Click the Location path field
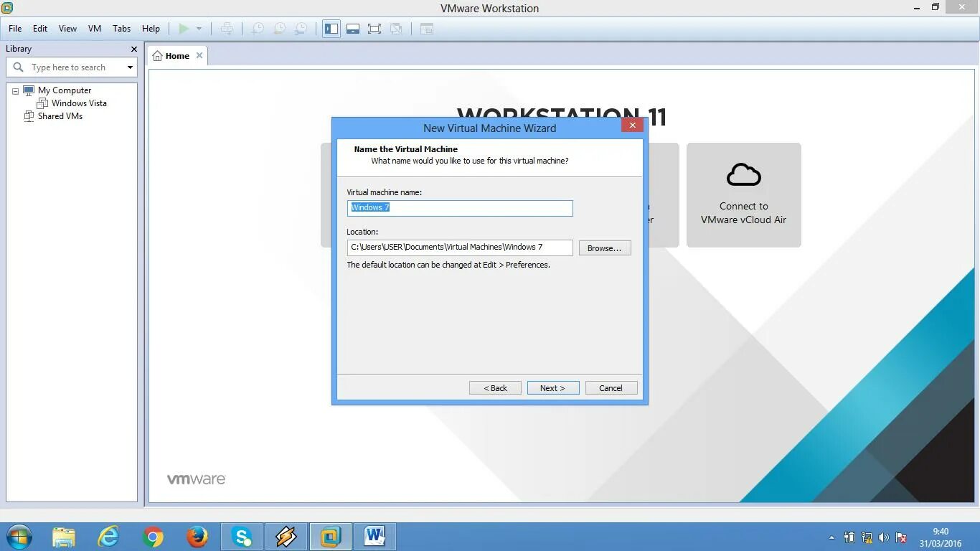 click(460, 248)
